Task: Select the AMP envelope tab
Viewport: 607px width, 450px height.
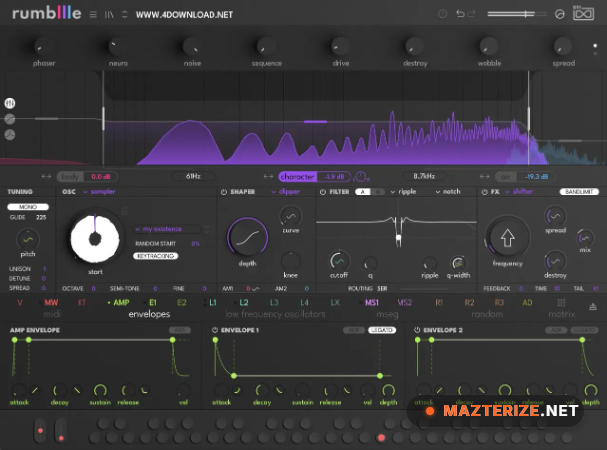Action: pos(121,302)
